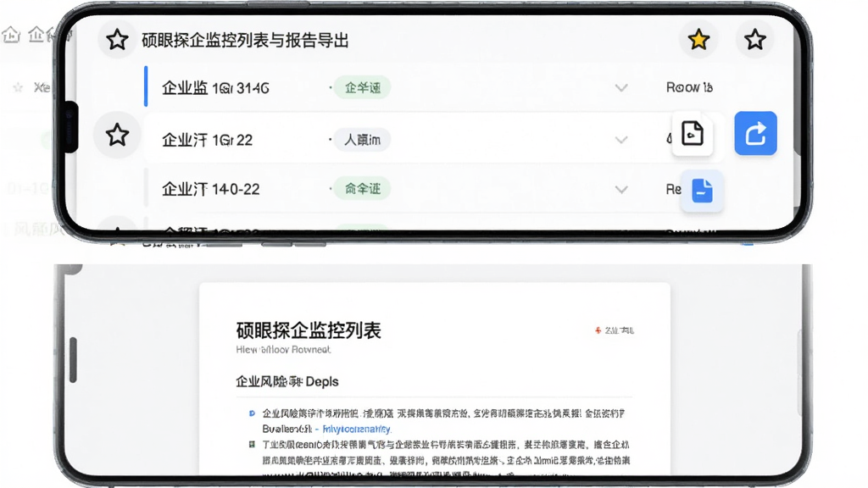Click the green 企羊速 tag

point(363,87)
